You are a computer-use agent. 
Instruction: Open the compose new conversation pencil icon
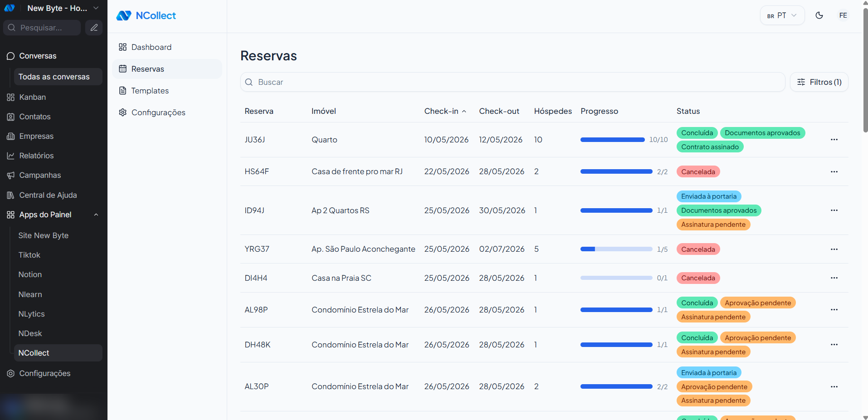(x=94, y=28)
